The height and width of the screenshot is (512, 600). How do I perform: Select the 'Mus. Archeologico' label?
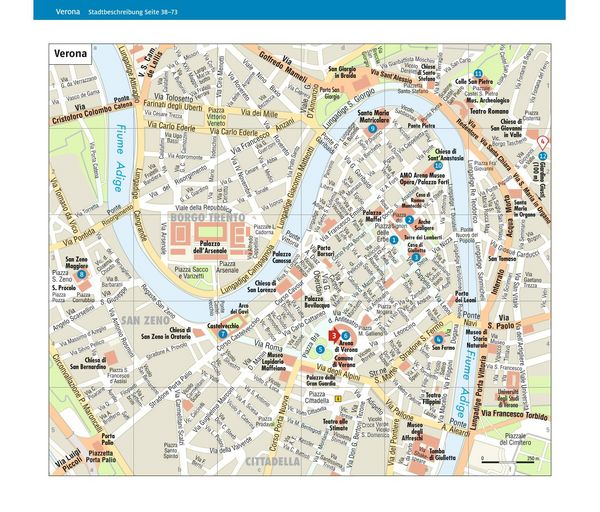click(x=488, y=100)
